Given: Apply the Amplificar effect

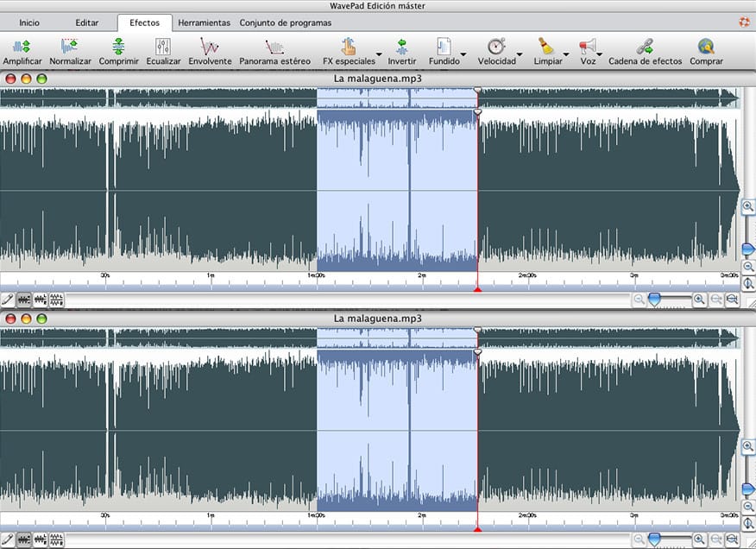Looking at the screenshot, I should coord(22,52).
